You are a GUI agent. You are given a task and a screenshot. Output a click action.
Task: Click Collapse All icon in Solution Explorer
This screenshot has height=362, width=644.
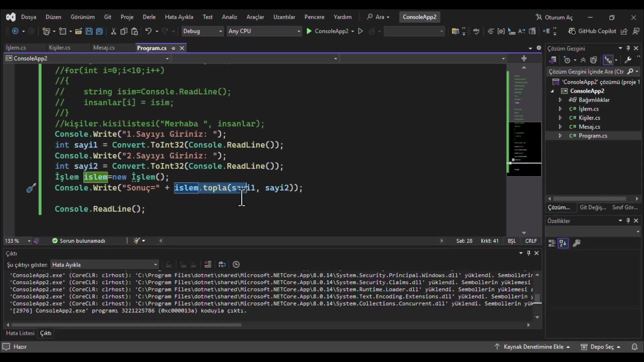click(583, 60)
